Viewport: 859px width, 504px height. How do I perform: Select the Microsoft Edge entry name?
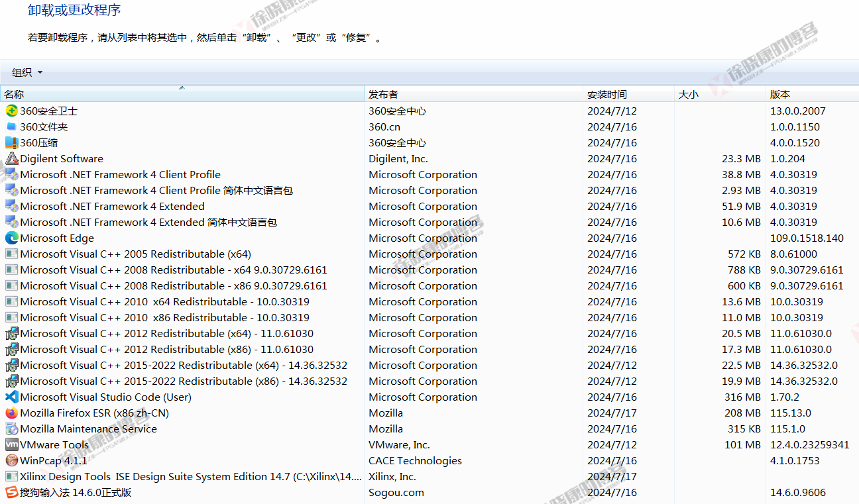(x=57, y=238)
